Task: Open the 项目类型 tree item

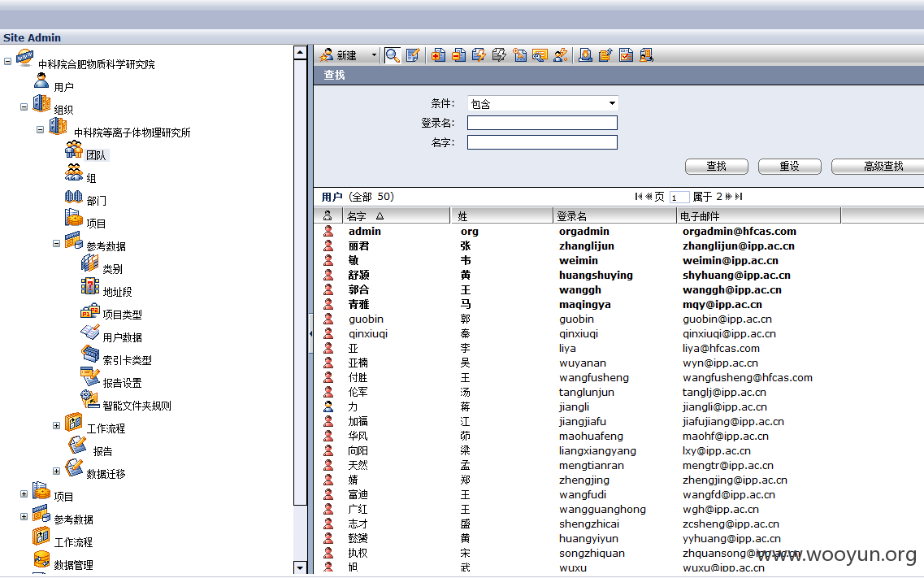Action: coord(122,315)
